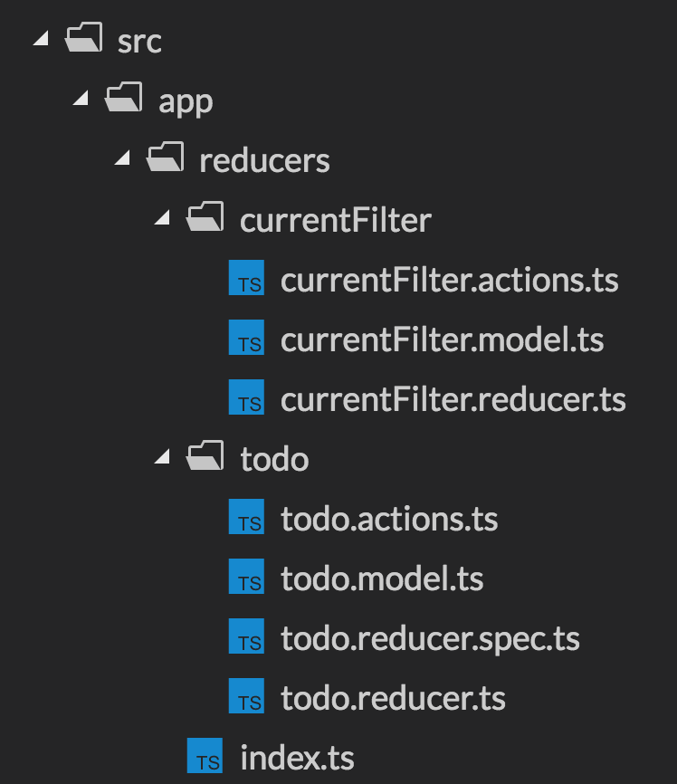The width and height of the screenshot is (677, 784).
Task: Click the TS icon next to todo.model.ts
Action: [x=246, y=576]
